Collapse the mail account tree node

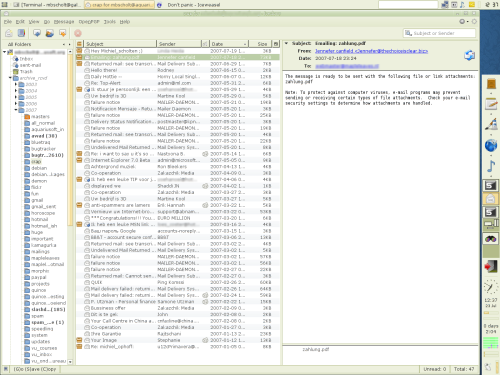(4, 52)
